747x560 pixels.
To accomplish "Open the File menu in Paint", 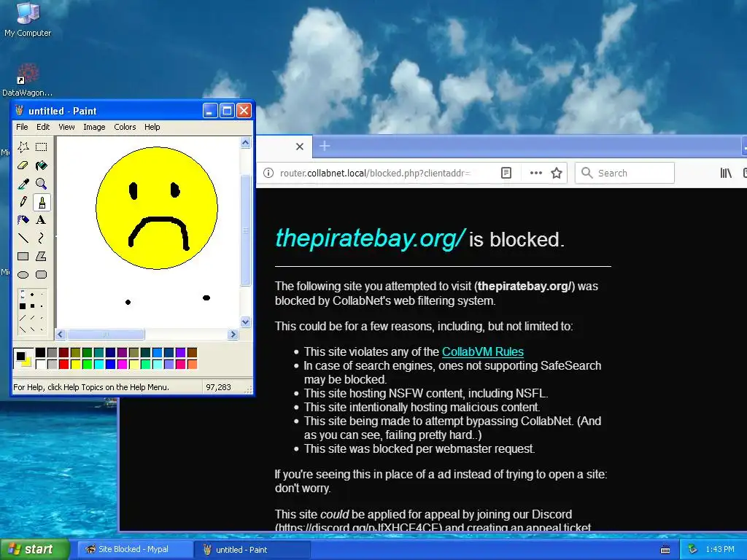I will click(22, 127).
